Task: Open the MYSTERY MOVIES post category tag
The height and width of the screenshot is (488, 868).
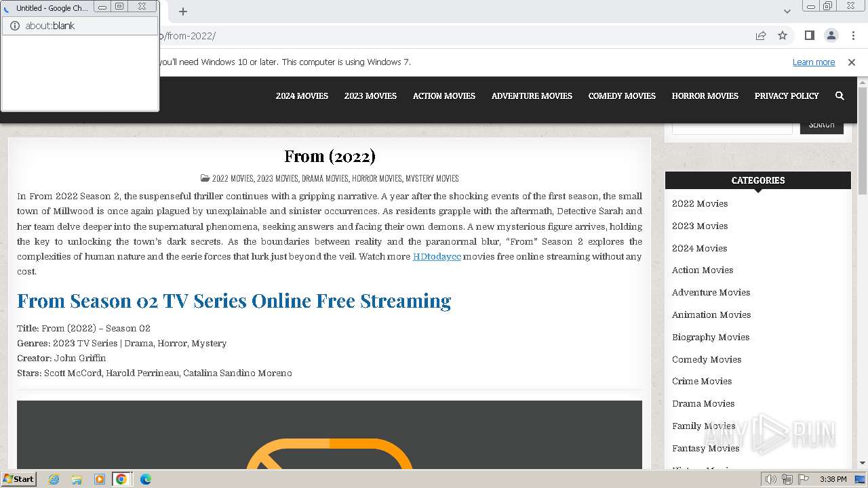Action: pos(432,179)
